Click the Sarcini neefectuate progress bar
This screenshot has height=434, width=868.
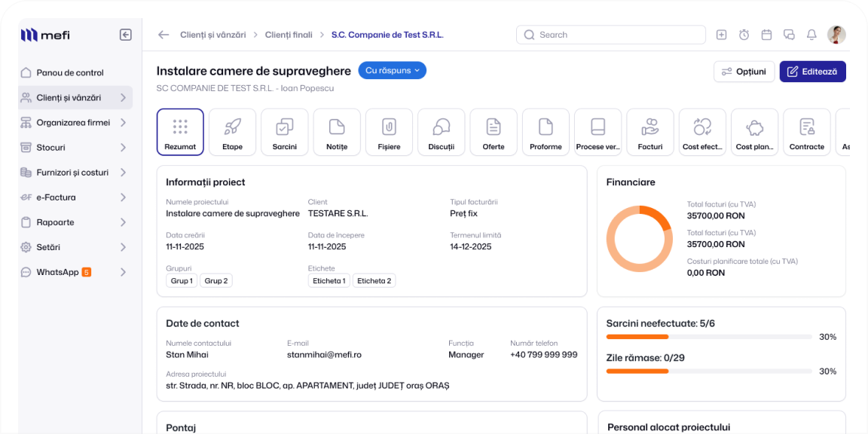[709, 337]
